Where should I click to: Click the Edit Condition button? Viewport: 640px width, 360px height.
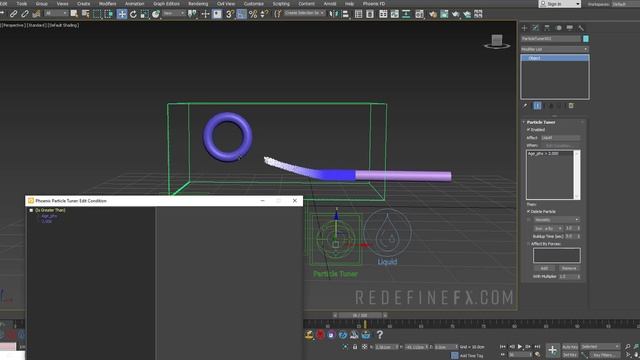559,145
